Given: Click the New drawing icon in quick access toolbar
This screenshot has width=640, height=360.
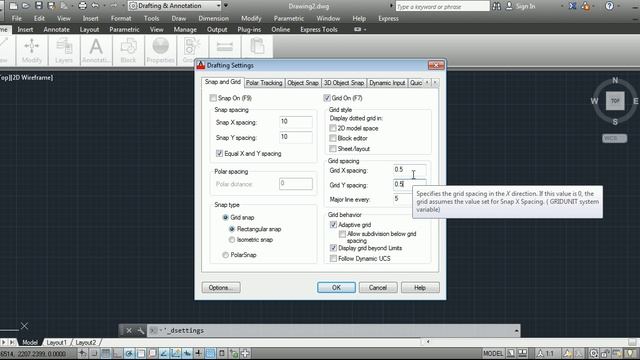Looking at the screenshot, I should point(13,6).
